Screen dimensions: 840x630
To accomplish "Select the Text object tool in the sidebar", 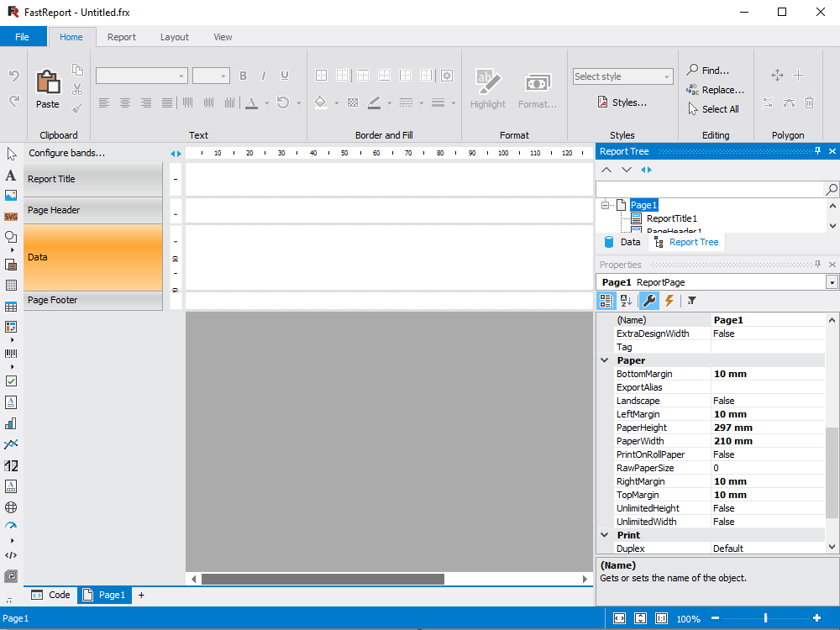I will pos(11,176).
